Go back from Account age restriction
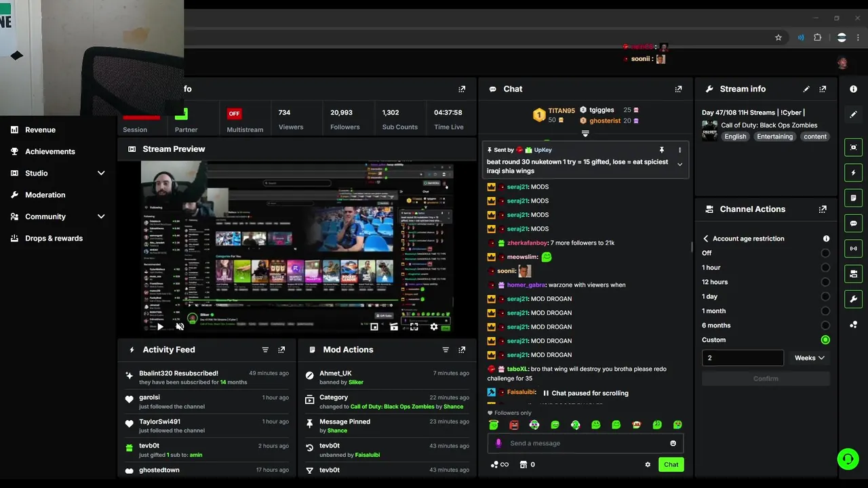Screen dimensions: 868x488 pos(705,239)
